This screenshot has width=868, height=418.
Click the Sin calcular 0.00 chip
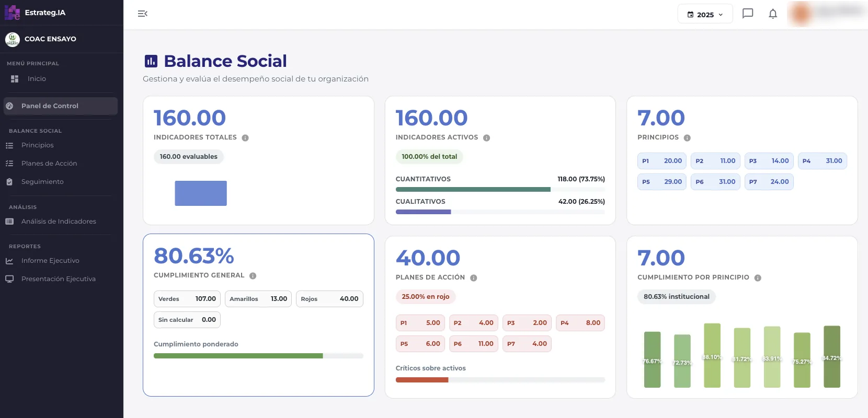tap(187, 320)
